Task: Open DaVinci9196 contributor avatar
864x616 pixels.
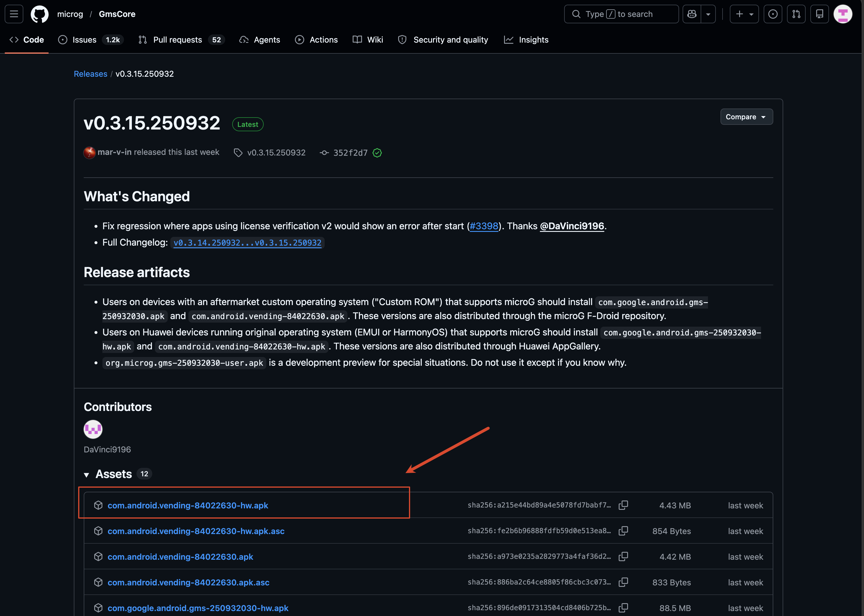Action: [x=93, y=429]
